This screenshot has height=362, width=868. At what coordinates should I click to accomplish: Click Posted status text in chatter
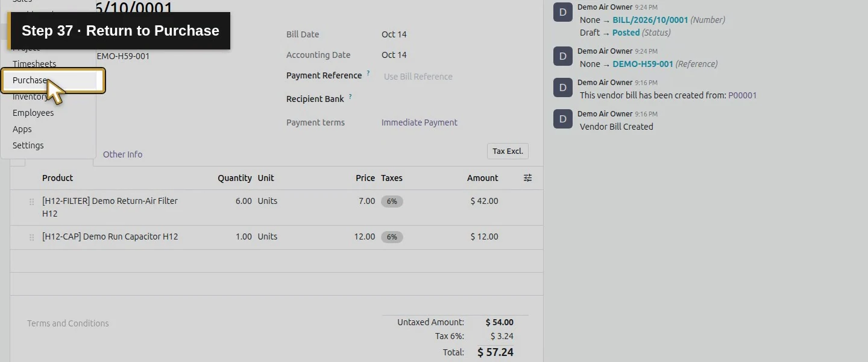point(626,33)
